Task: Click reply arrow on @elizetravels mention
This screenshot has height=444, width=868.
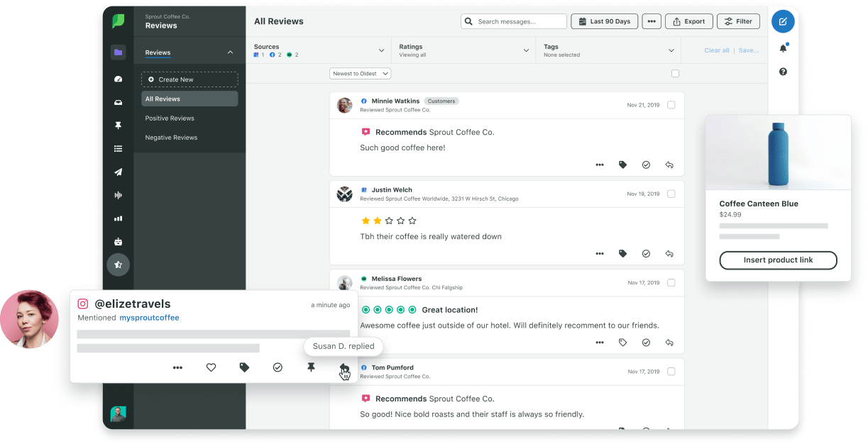Action: (344, 367)
